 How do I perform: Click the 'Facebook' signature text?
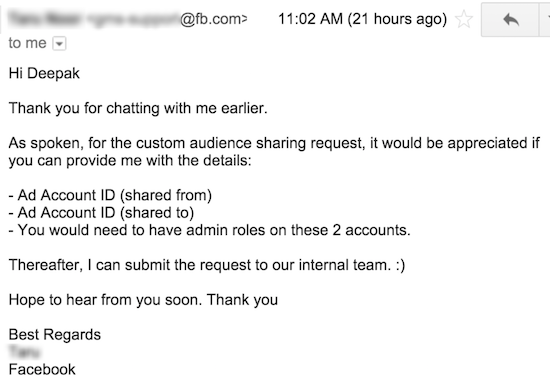coord(42,370)
